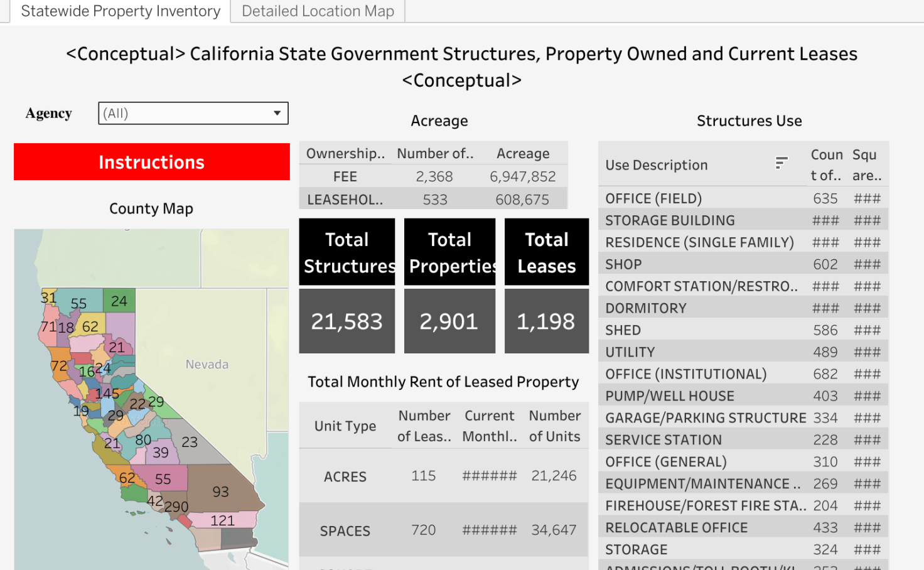Click the Total Structures value 21,583
This screenshot has width=924, height=570.
(x=347, y=321)
